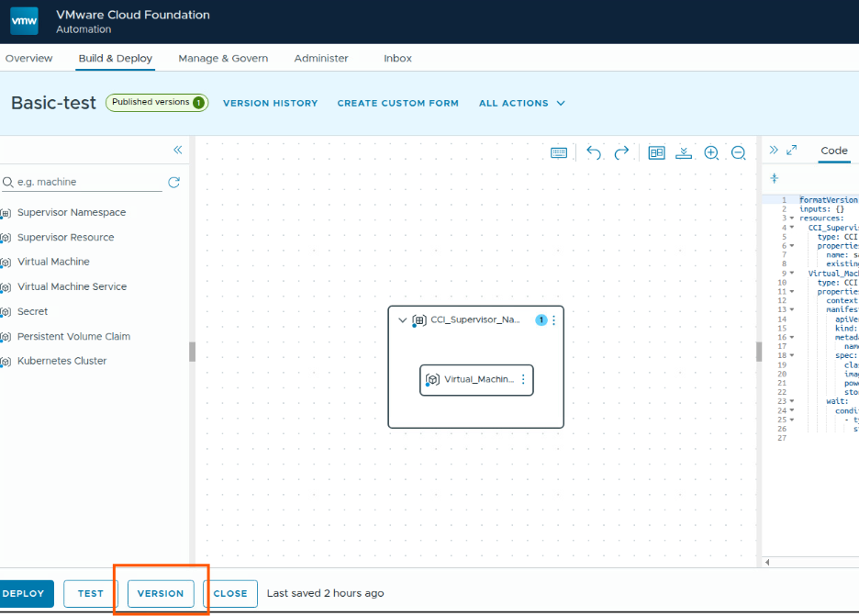Select Kubernetes Cluster resource in list
This screenshot has width=859, height=616.
(61, 361)
